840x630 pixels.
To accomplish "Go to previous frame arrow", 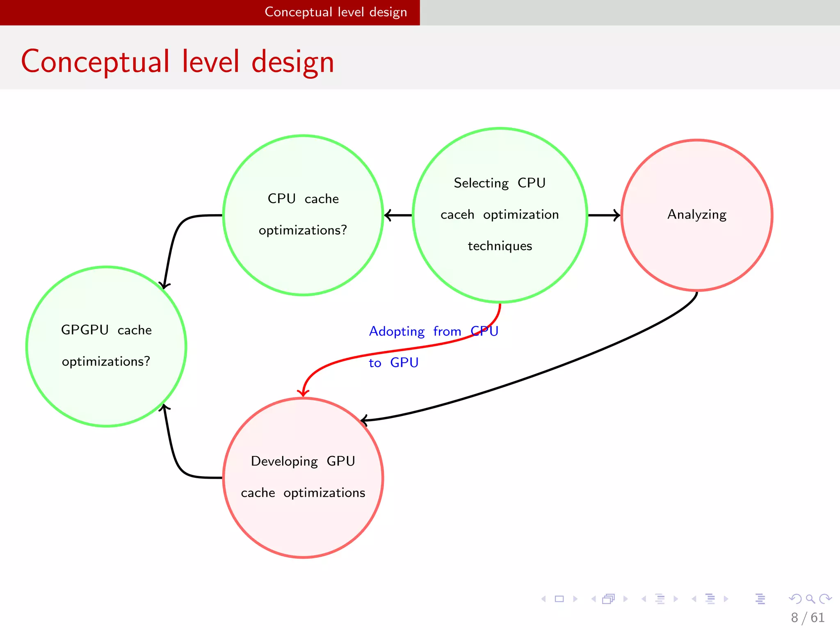I will pos(593,599).
